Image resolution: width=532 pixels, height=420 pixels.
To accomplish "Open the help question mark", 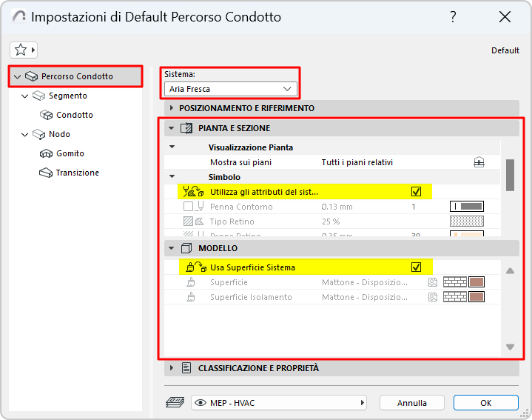I will click(453, 17).
